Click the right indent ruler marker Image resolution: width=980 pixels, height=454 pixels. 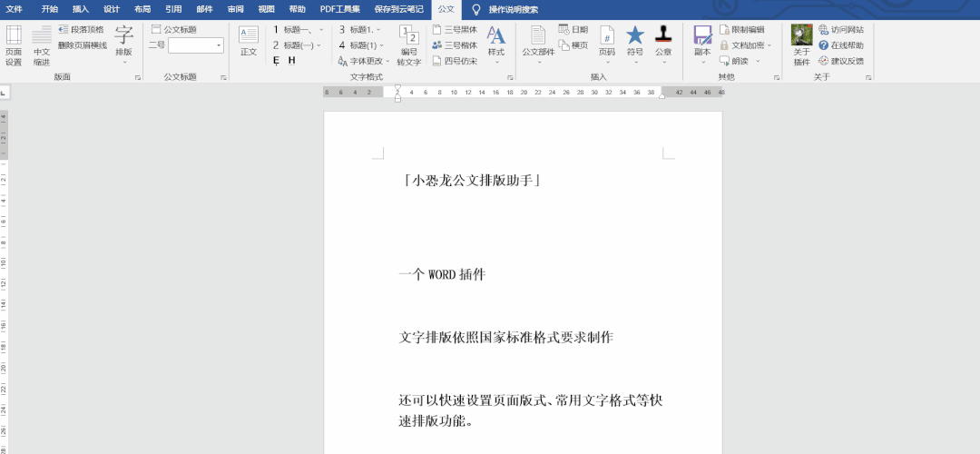click(x=661, y=95)
